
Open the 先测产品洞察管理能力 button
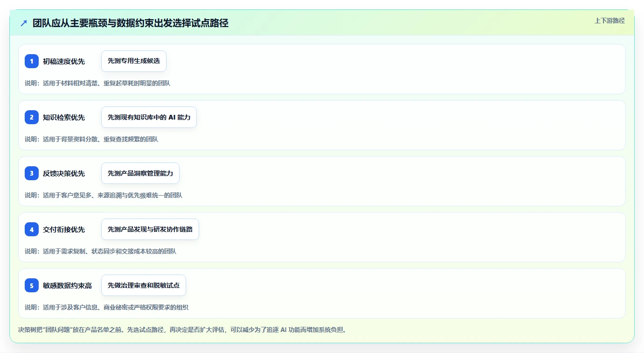pos(140,173)
